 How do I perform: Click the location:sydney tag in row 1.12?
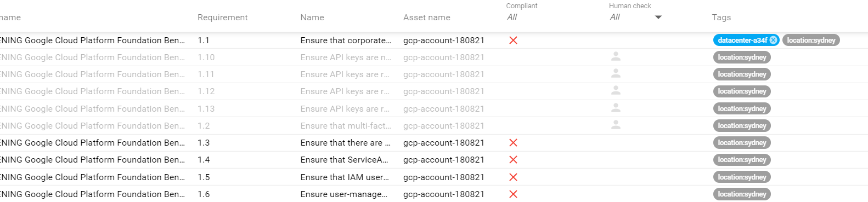[x=742, y=91]
